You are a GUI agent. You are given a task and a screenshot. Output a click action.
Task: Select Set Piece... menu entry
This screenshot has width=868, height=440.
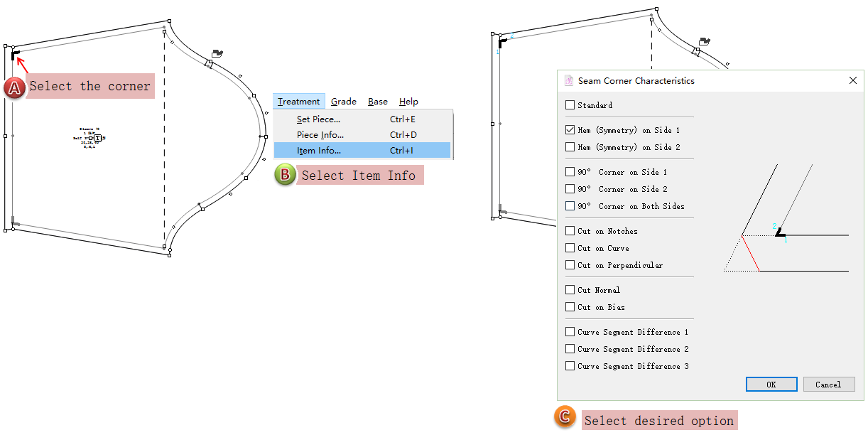[x=318, y=119]
